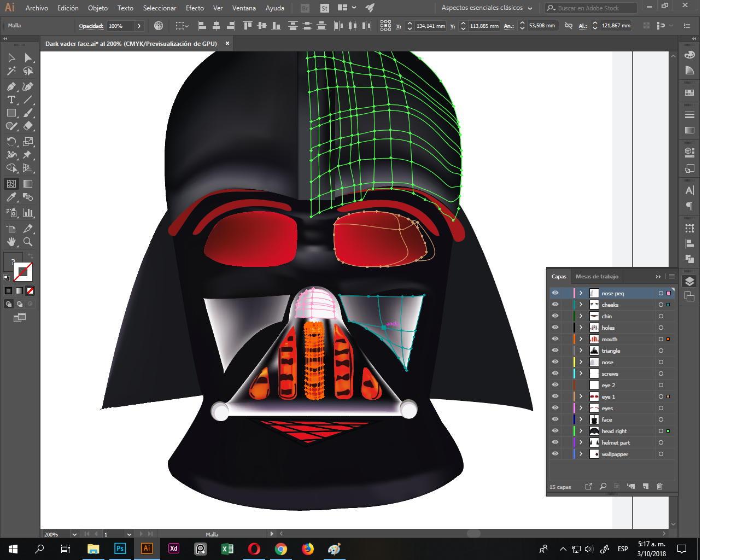Select the Eyedropper tool
Image resolution: width=737 pixels, height=560 pixels.
tap(11, 197)
